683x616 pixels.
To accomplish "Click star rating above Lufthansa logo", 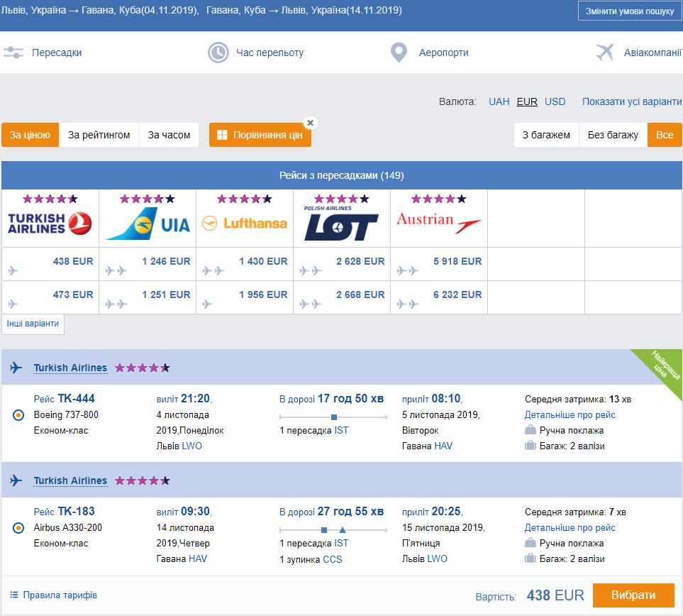I will coord(245,199).
